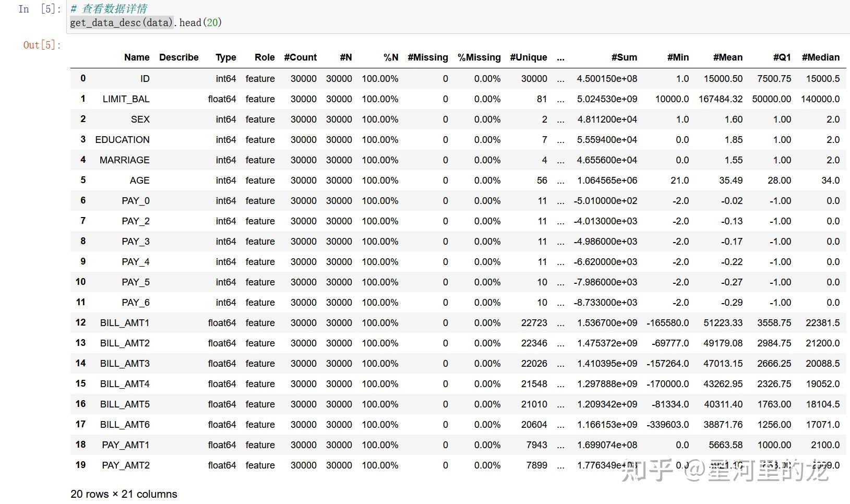This screenshot has width=850, height=504.
Task: Select the #Unique column header
Action: point(529,57)
